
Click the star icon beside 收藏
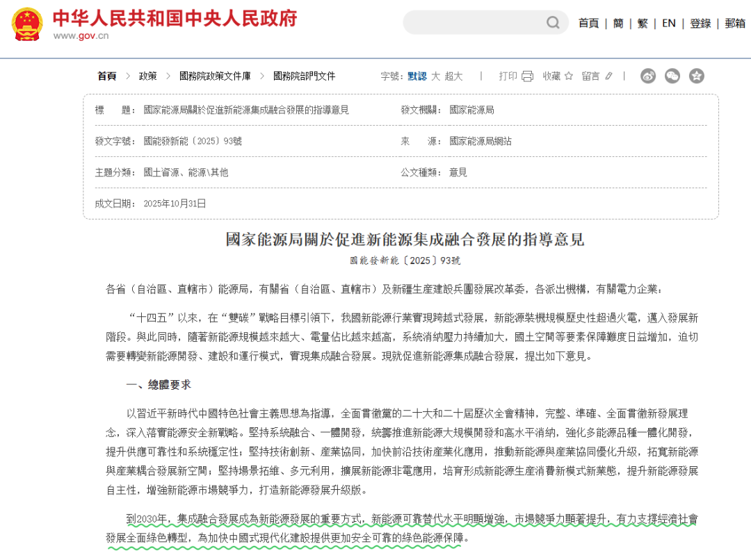pos(569,76)
